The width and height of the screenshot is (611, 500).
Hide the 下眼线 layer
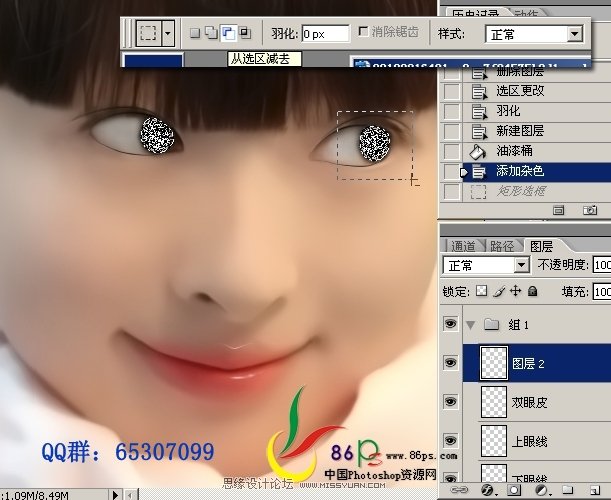450,477
